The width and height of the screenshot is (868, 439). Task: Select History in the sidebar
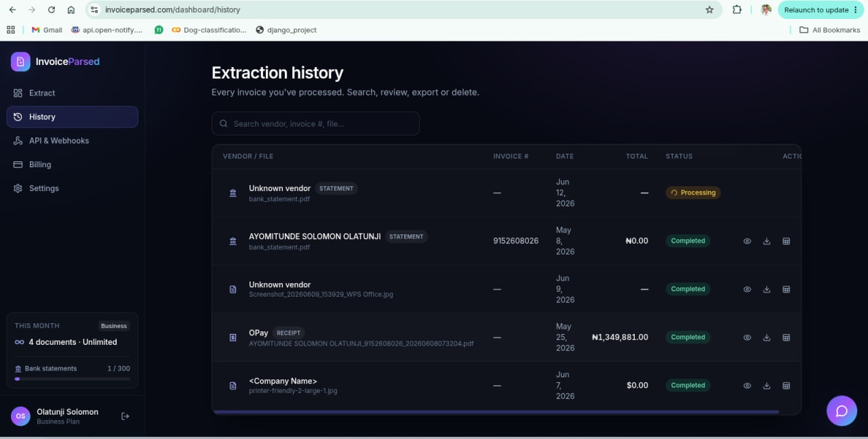click(72, 117)
